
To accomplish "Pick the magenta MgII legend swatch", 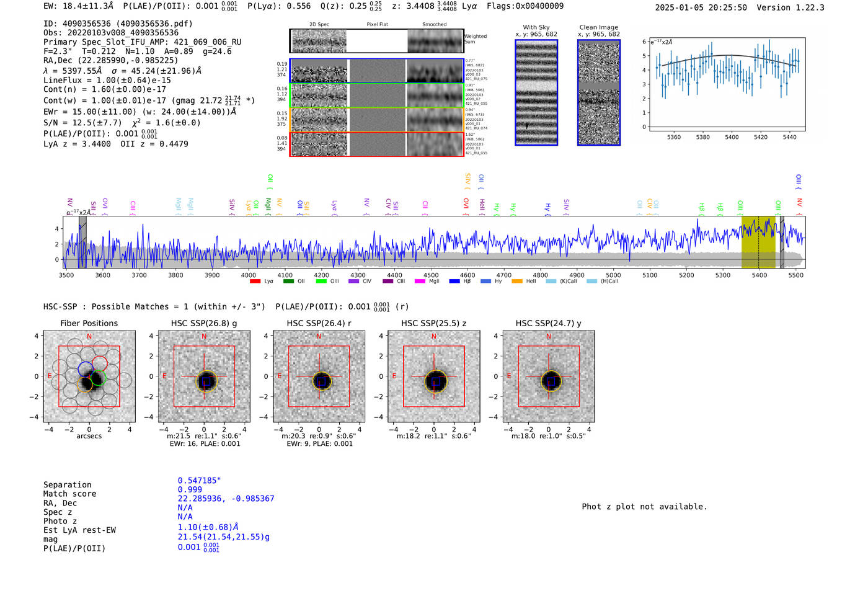I will tap(420, 282).
